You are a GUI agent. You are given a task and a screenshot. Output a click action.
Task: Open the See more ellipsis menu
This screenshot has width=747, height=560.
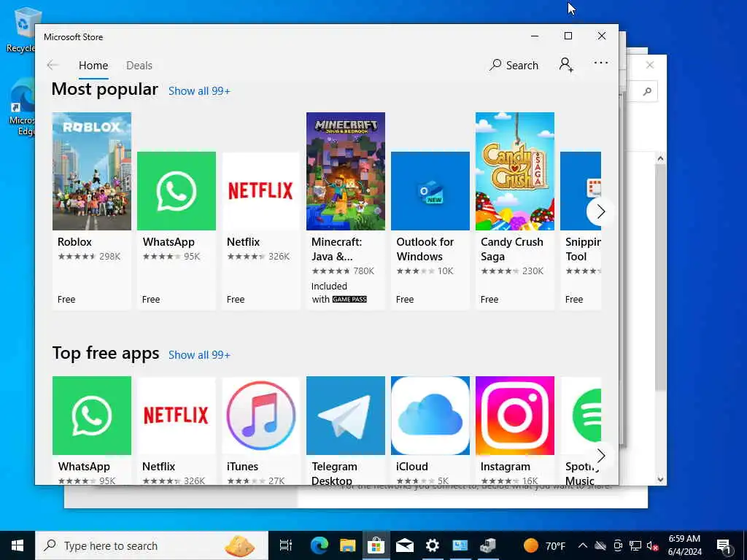[601, 63]
